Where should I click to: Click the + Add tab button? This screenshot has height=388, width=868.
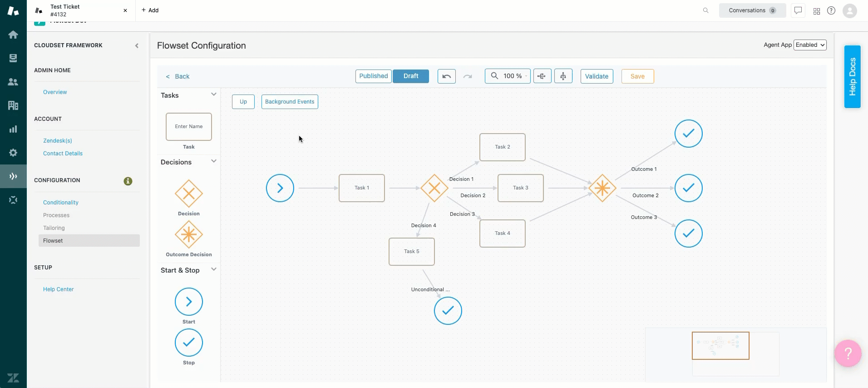click(x=150, y=10)
